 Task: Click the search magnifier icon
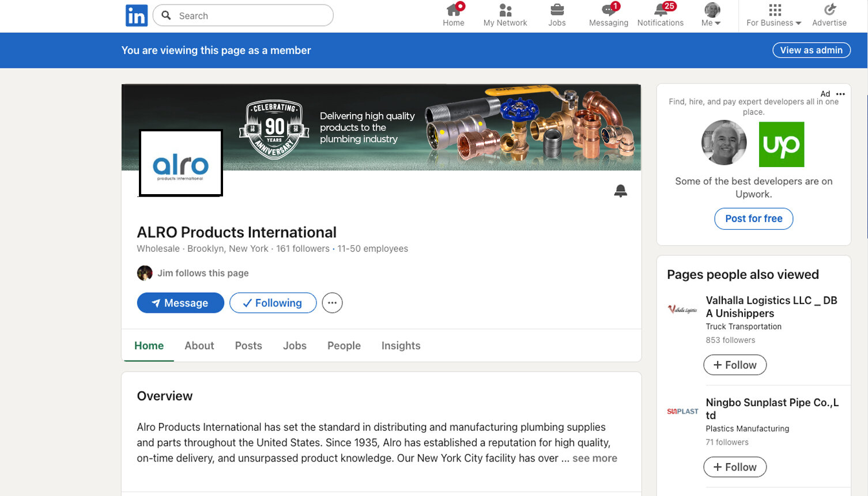166,16
